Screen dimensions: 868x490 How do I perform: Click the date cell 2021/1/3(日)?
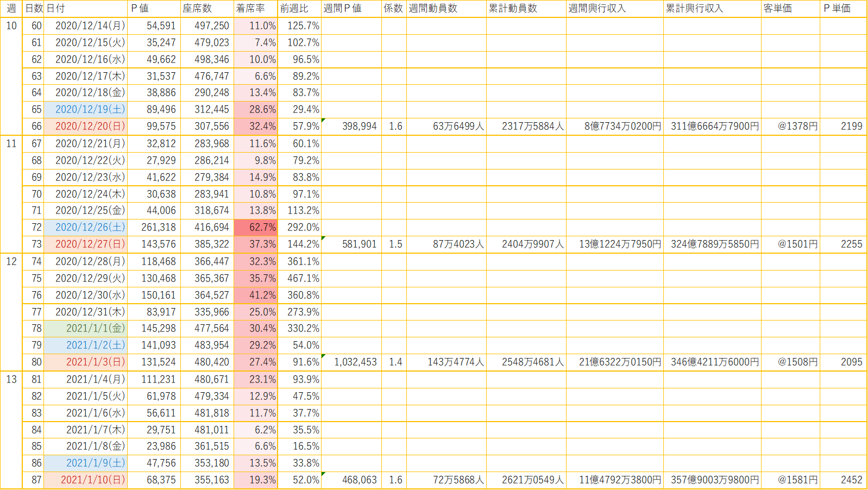pyautogui.click(x=85, y=362)
